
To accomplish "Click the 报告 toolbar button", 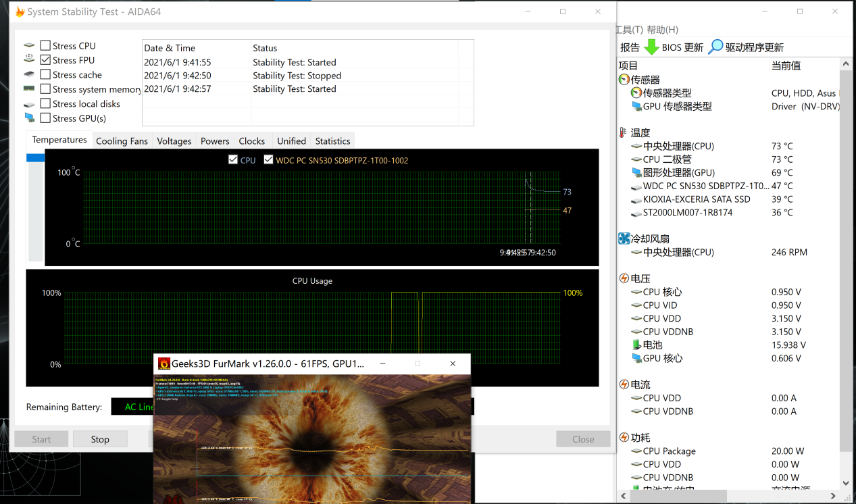I will (630, 47).
